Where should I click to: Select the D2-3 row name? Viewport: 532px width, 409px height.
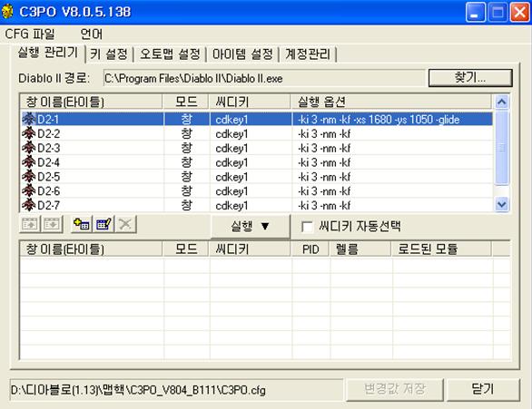[49, 148]
